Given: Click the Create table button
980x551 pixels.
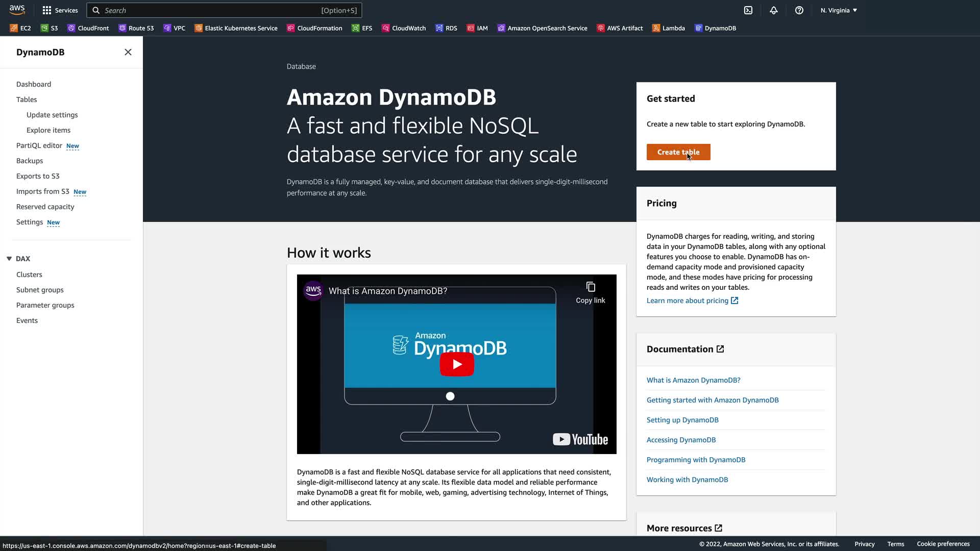Looking at the screenshot, I should [x=678, y=152].
